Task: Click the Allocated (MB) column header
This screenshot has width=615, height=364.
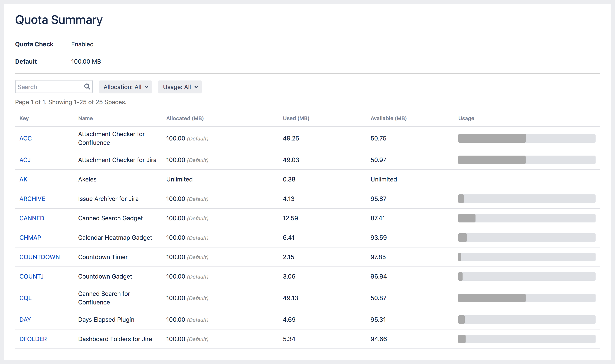Action: tap(185, 118)
